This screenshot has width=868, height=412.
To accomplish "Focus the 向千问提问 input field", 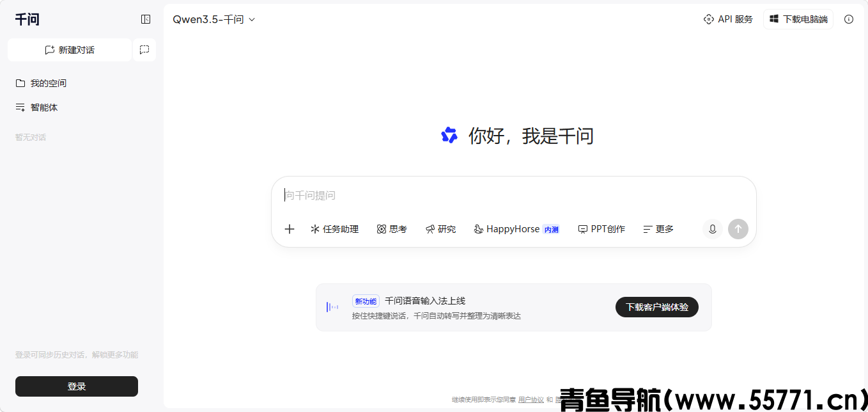I will [513, 195].
